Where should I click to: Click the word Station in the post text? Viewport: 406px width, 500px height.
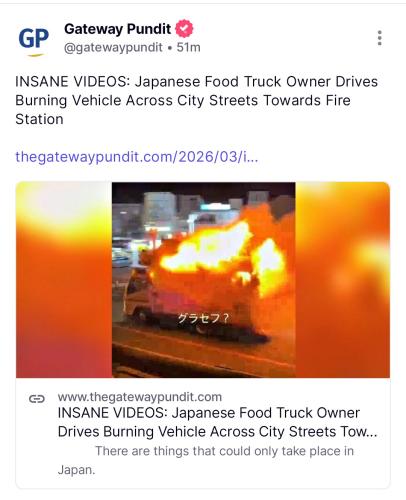pyautogui.click(x=39, y=119)
